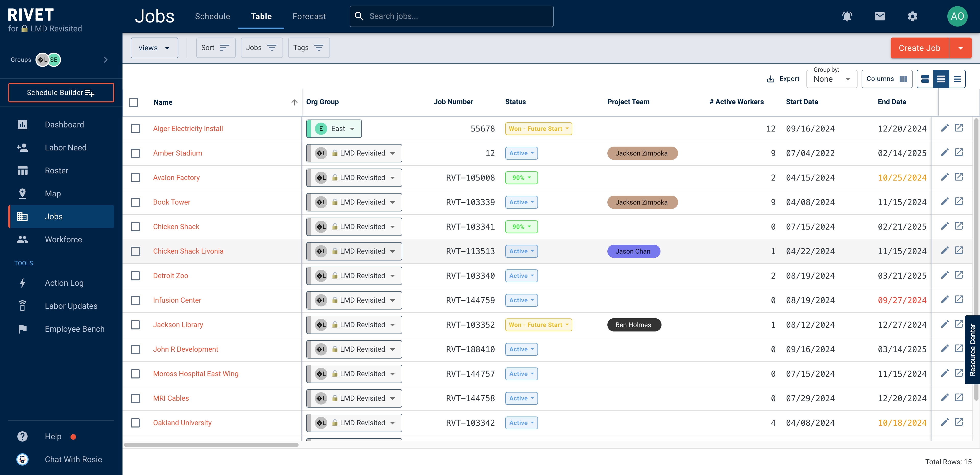The height and width of the screenshot is (475, 980).
Task: Open the Chicken Shack job link
Action: pyautogui.click(x=176, y=227)
